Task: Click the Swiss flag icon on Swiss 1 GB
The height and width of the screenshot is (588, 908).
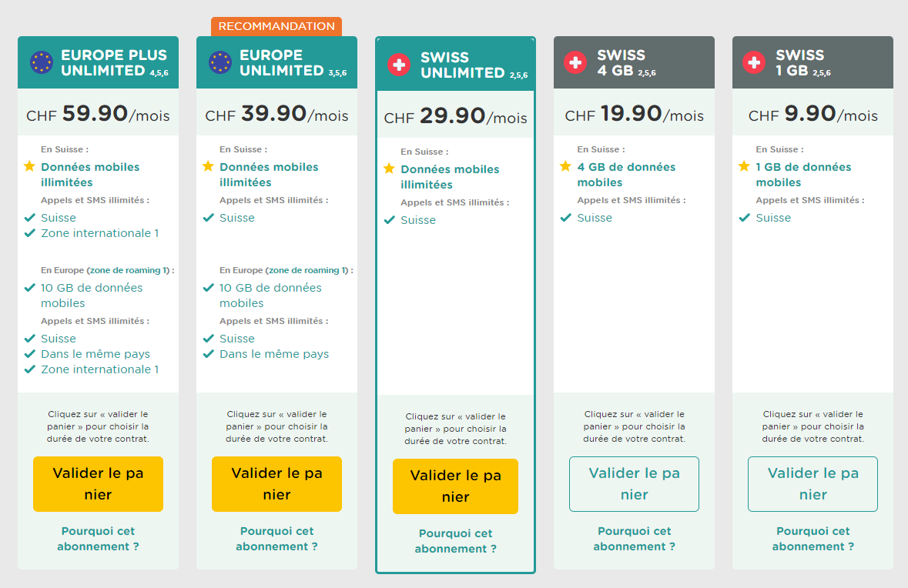Action: click(754, 62)
